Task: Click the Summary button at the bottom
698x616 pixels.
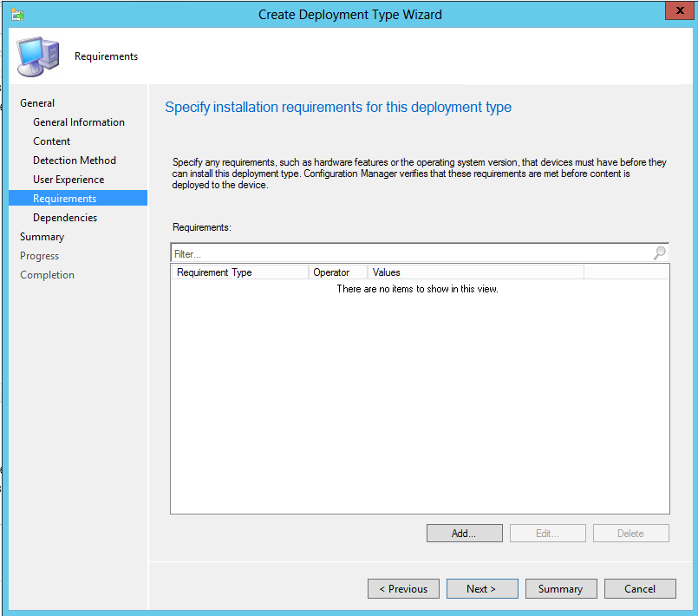Action: pos(561,589)
